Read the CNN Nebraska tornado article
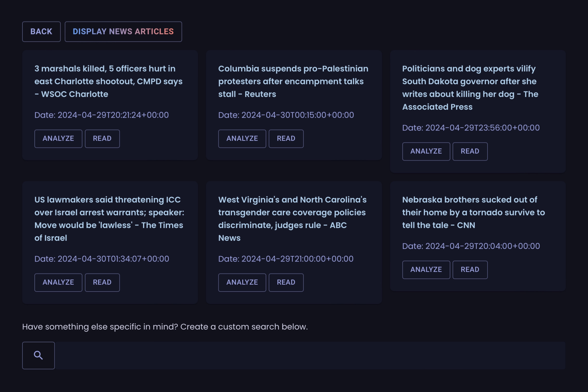 tap(470, 269)
